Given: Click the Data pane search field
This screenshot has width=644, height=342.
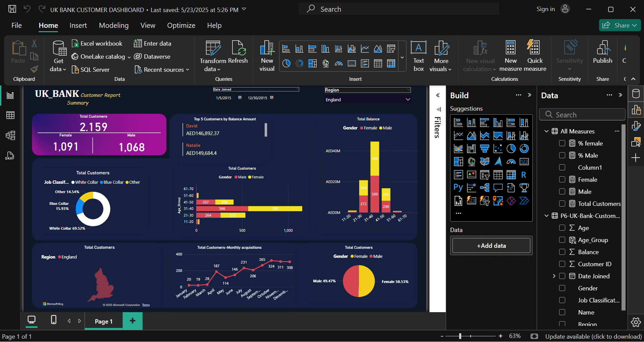Looking at the screenshot, I should [582, 115].
